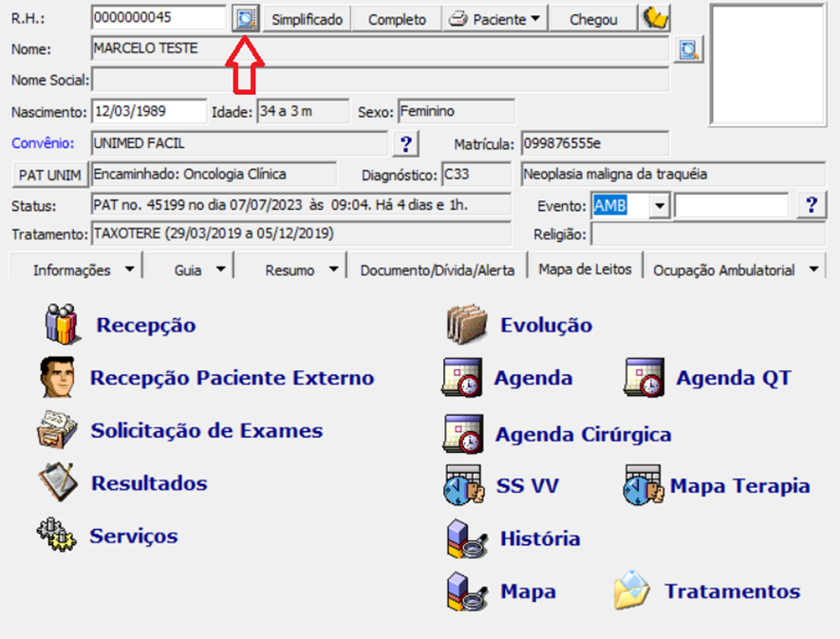840x639 pixels.
Task: Expand the Paciente print dropdown arrow
Action: (535, 19)
